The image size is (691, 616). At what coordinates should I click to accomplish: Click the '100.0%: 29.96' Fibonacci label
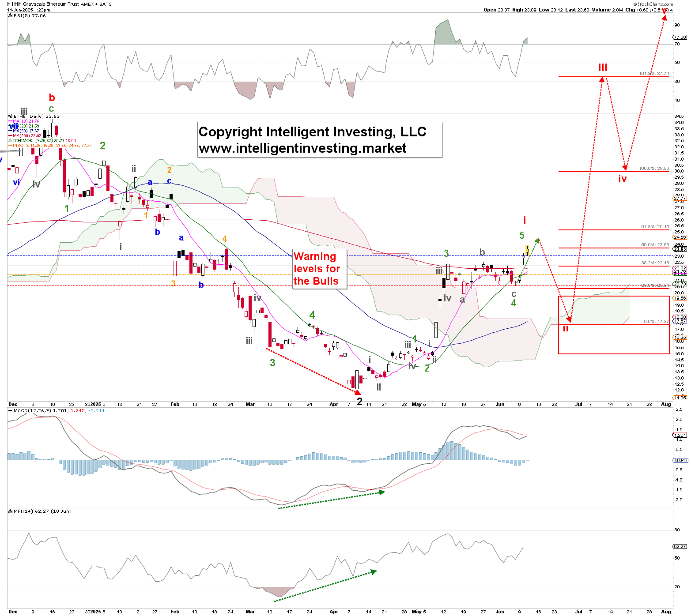[x=654, y=169]
